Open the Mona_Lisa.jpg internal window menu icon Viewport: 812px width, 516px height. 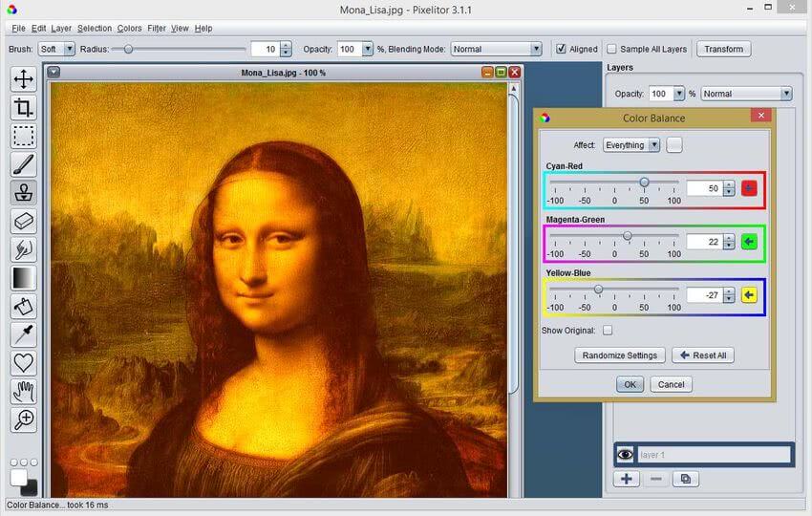tap(53, 72)
